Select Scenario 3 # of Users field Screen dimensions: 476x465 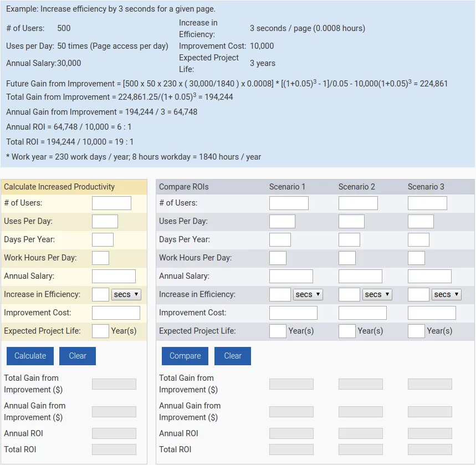tap(427, 203)
